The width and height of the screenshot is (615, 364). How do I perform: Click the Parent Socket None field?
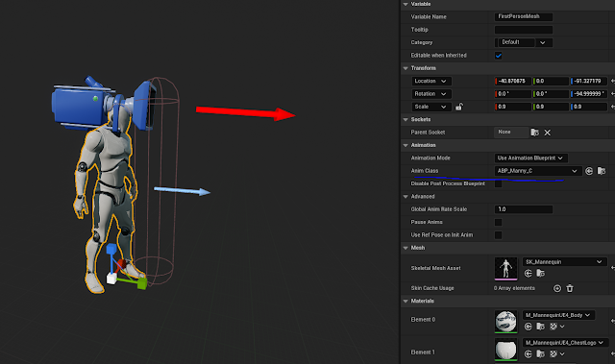point(511,133)
